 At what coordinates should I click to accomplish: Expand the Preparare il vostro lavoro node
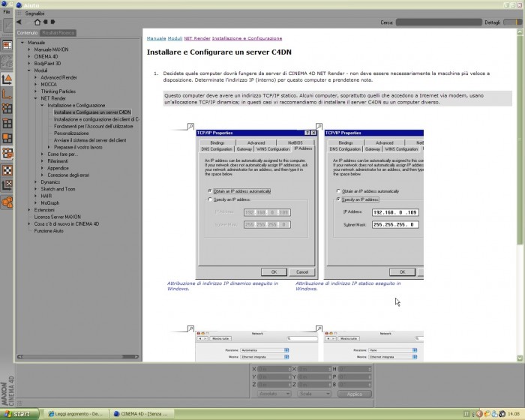[x=49, y=147]
